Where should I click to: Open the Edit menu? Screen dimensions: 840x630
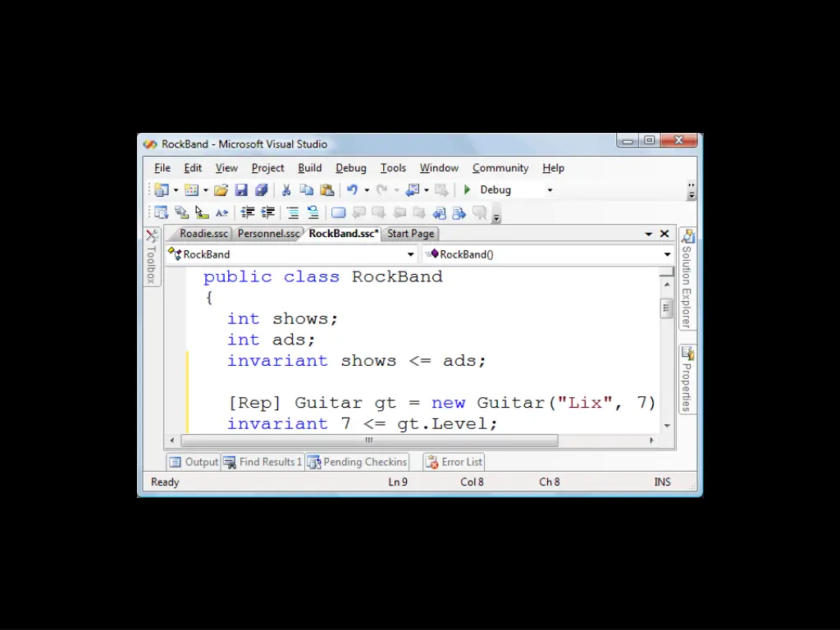tap(193, 167)
